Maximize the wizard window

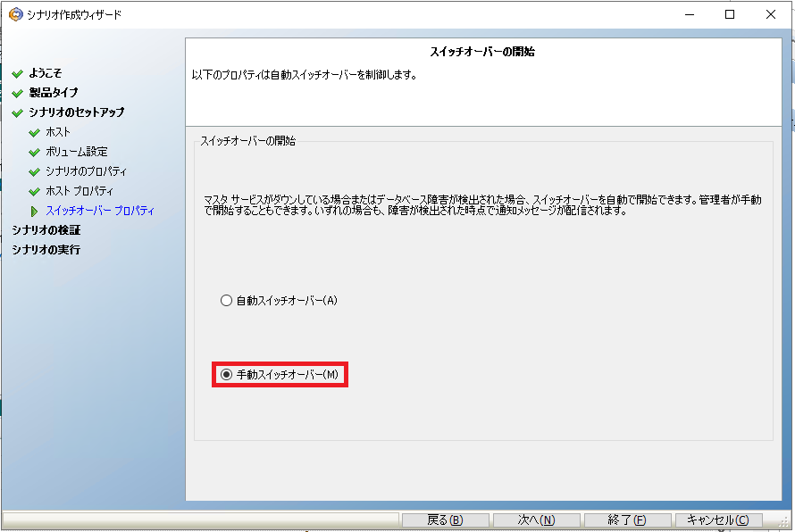[730, 14]
